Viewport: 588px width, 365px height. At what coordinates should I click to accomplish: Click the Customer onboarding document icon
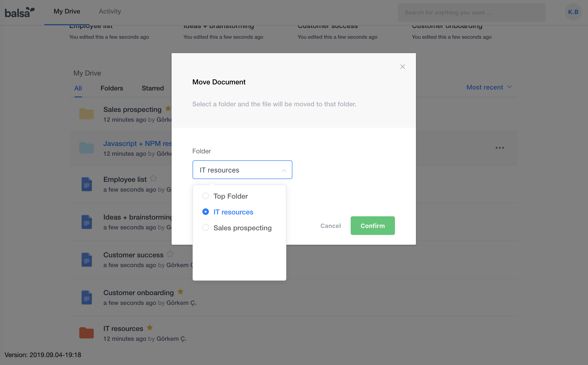86,297
